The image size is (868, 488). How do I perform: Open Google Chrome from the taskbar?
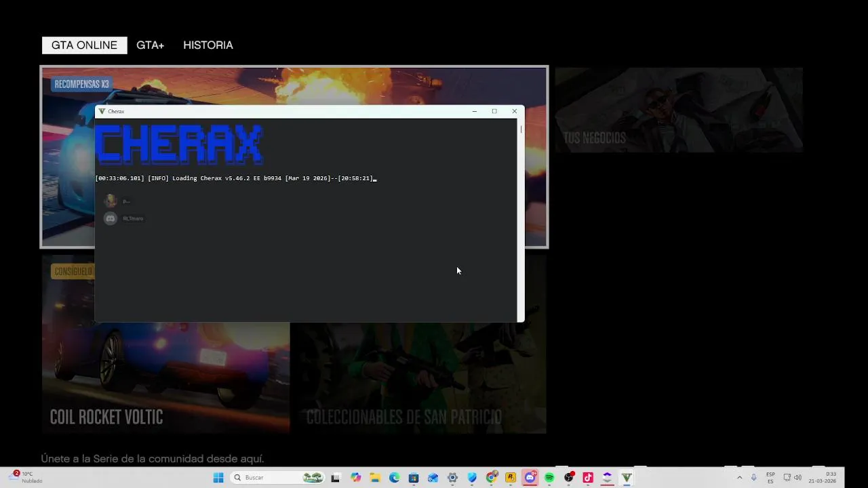(492, 478)
